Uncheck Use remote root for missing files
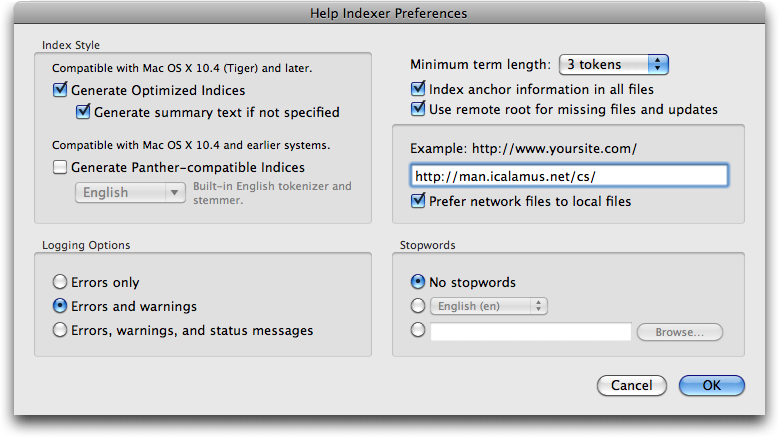The height and width of the screenshot is (438, 779). (x=418, y=109)
